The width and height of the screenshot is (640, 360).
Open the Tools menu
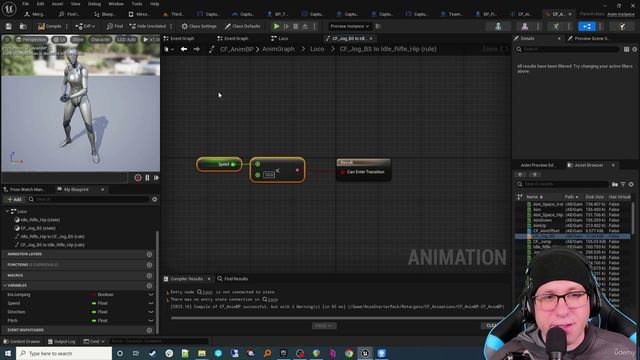(137, 4)
